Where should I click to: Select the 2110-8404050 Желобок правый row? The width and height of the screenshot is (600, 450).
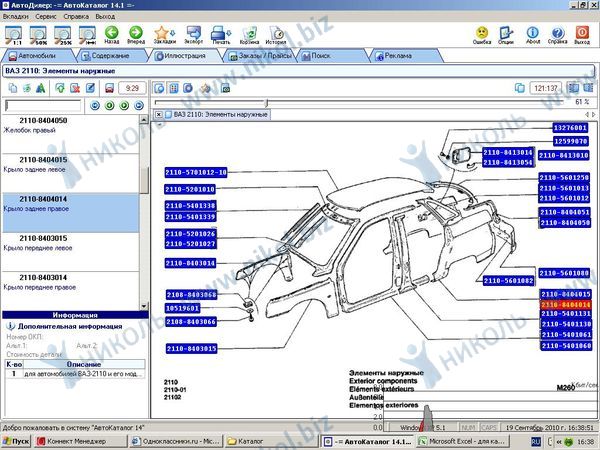[x=71, y=134]
